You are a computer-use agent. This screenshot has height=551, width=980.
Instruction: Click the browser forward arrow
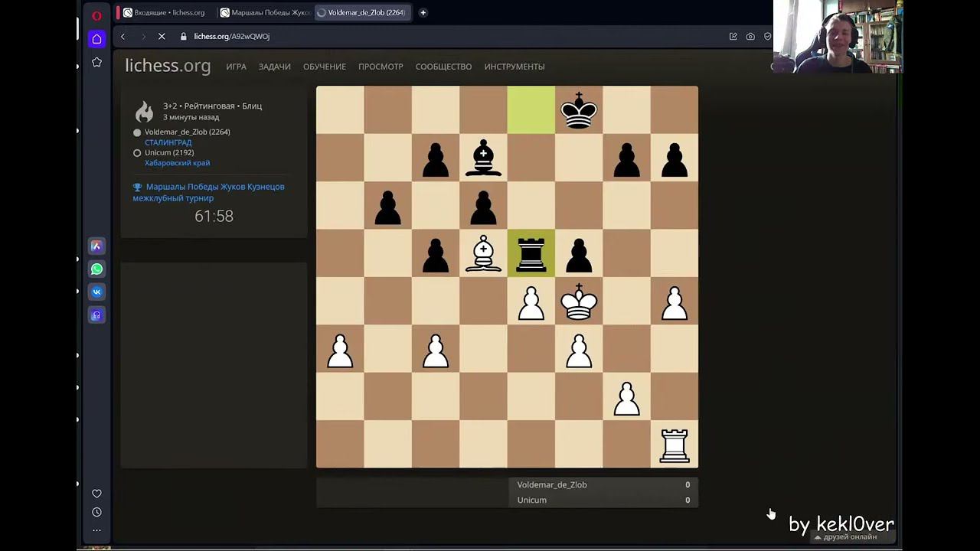tap(143, 36)
